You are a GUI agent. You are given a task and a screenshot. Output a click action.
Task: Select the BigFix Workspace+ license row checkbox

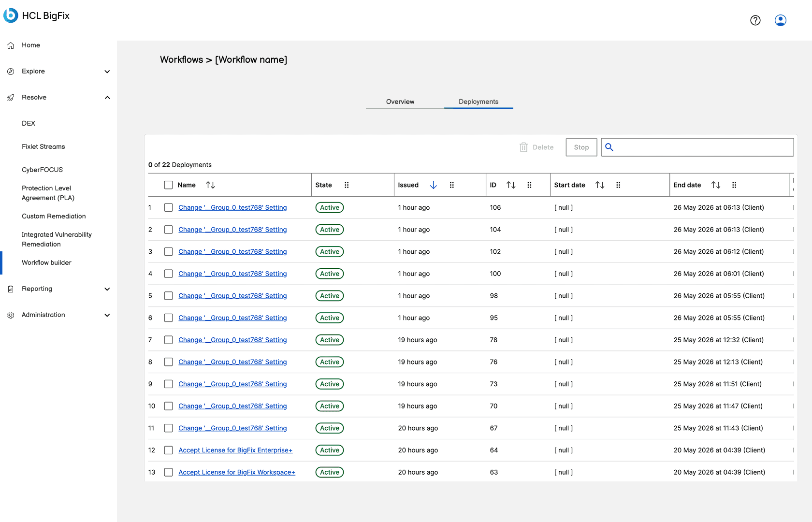(168, 472)
